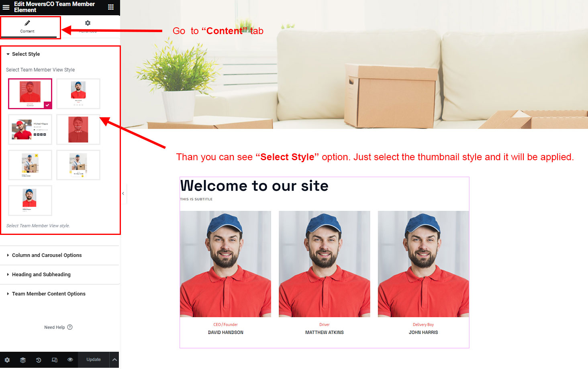Image resolution: width=588 pixels, height=369 pixels.
Task: Open the History icon in footer
Action: 39,360
